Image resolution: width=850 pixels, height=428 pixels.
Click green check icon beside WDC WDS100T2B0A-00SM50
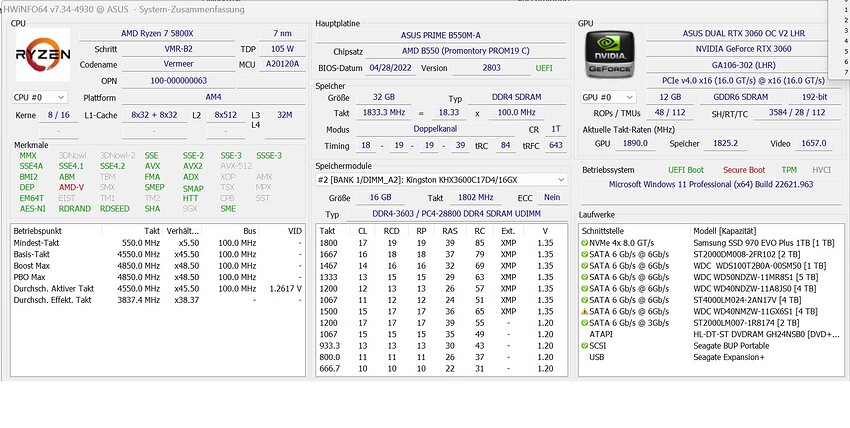pos(584,265)
